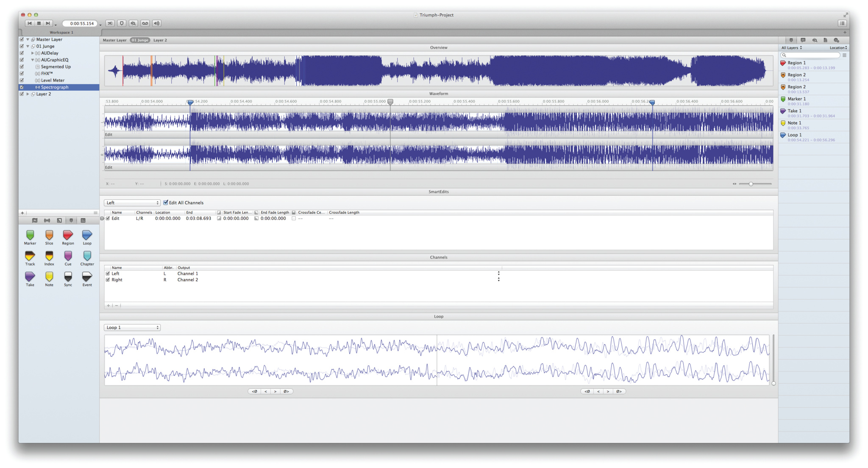
Task: Switch to the Layer 2 breadcrumb tab
Action: click(160, 40)
